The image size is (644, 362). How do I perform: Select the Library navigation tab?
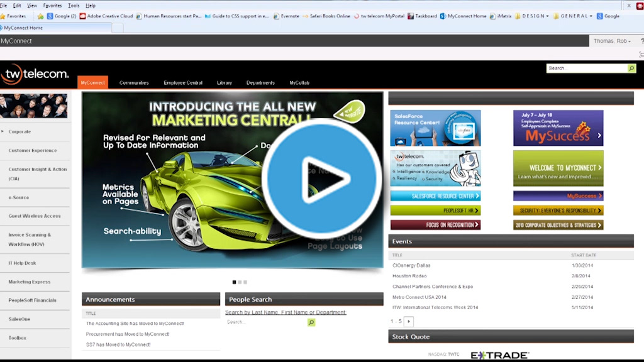click(x=225, y=82)
